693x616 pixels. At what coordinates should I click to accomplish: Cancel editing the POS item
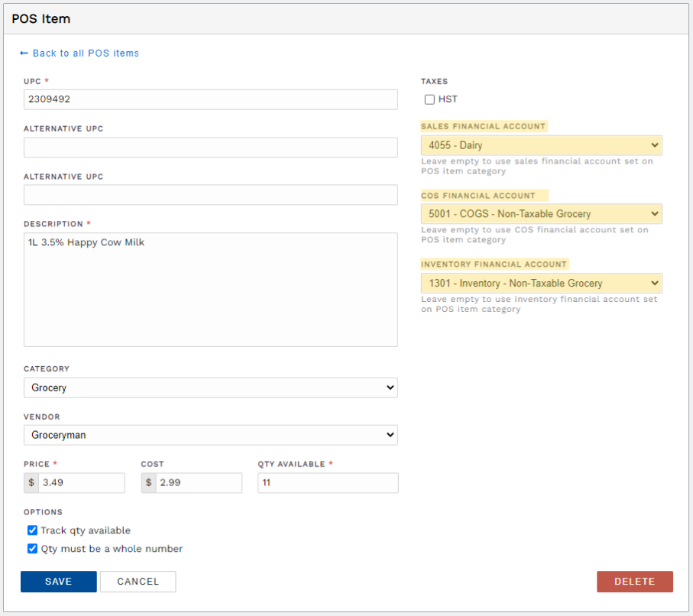tap(138, 581)
